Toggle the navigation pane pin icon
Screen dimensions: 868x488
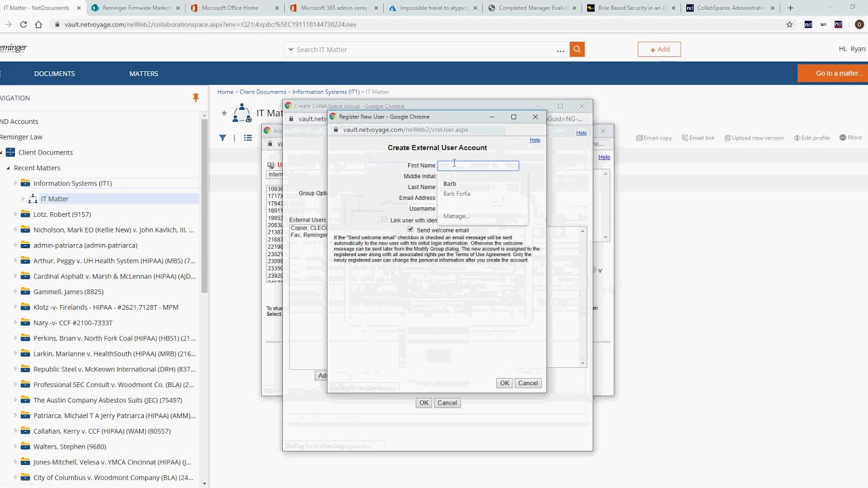coord(195,98)
